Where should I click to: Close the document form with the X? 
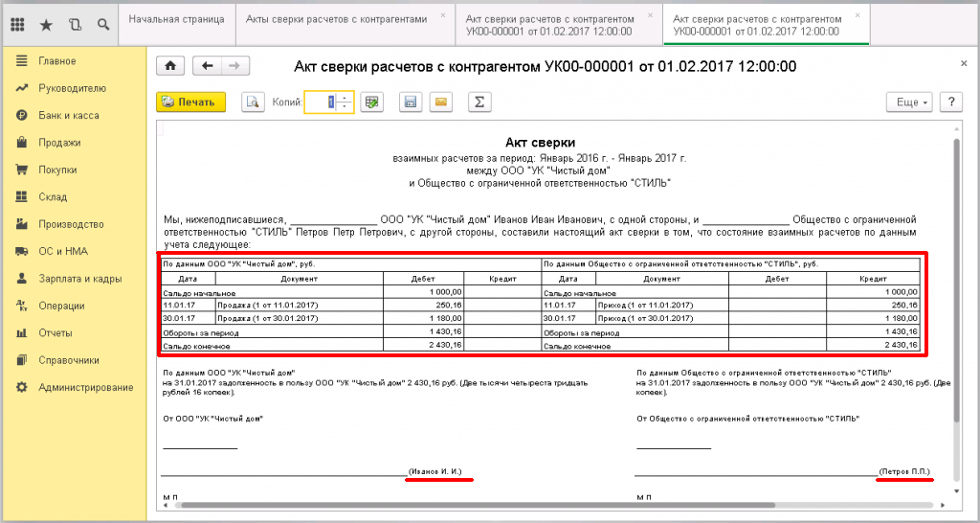click(x=963, y=63)
